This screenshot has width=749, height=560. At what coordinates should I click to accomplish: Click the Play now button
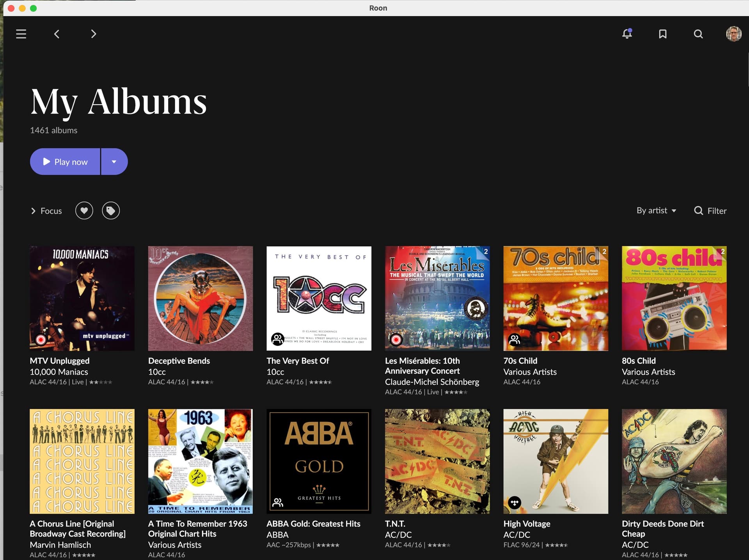65,162
